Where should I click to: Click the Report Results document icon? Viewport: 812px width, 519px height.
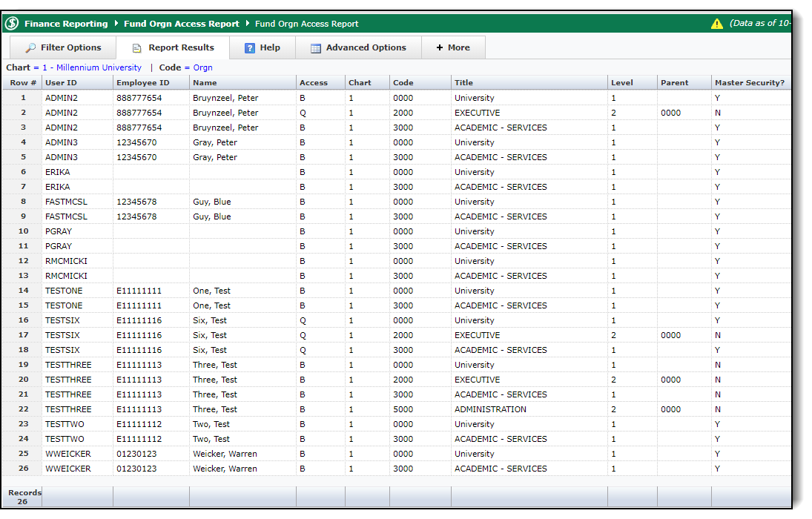(x=137, y=48)
